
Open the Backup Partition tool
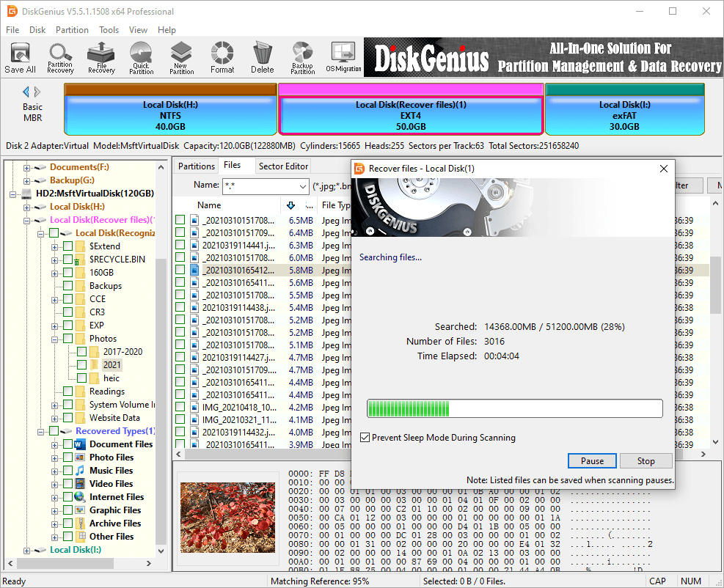302,57
